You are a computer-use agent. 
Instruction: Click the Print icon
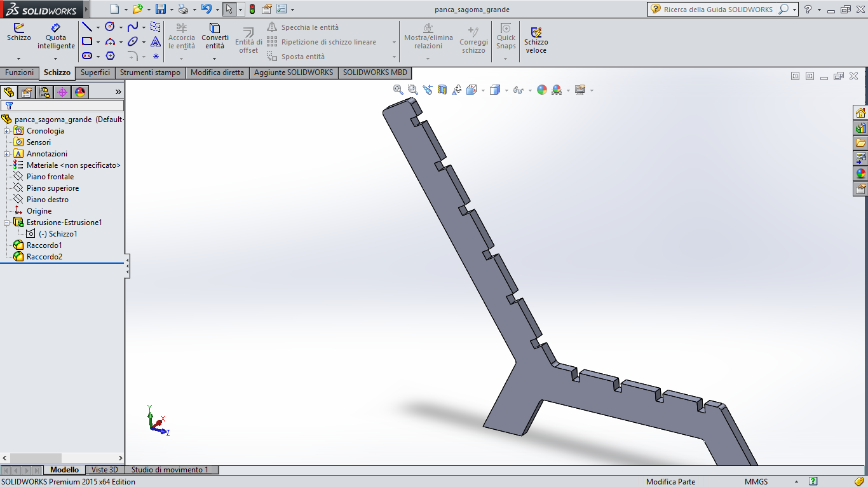pyautogui.click(x=184, y=9)
